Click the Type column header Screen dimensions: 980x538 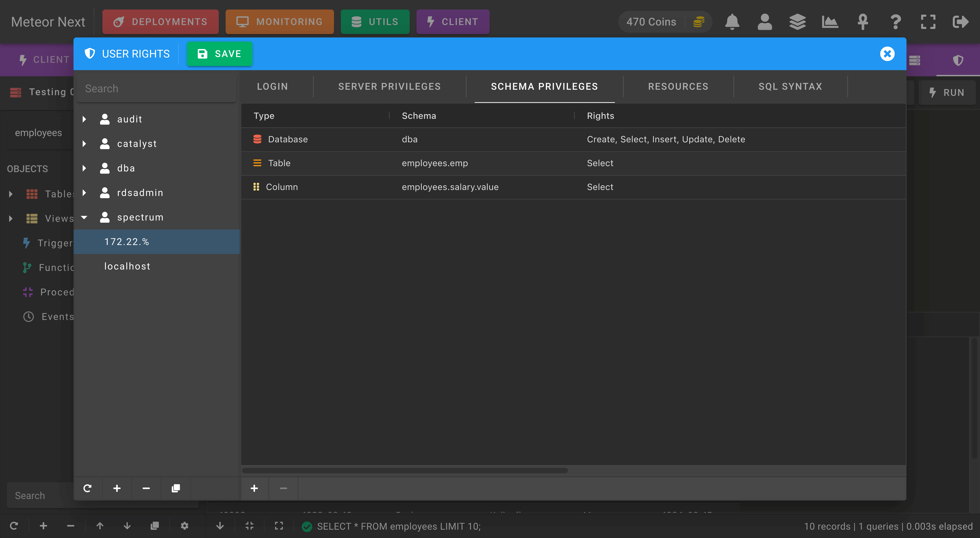(264, 116)
